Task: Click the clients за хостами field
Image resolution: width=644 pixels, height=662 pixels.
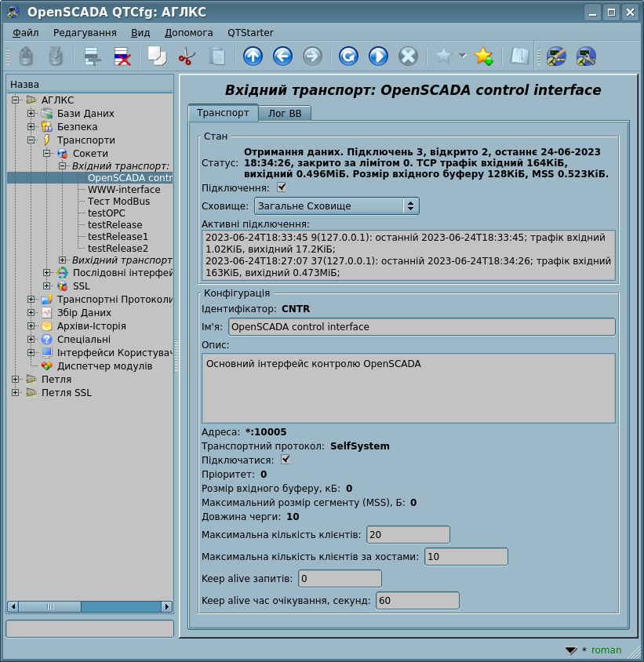Action: [x=466, y=556]
